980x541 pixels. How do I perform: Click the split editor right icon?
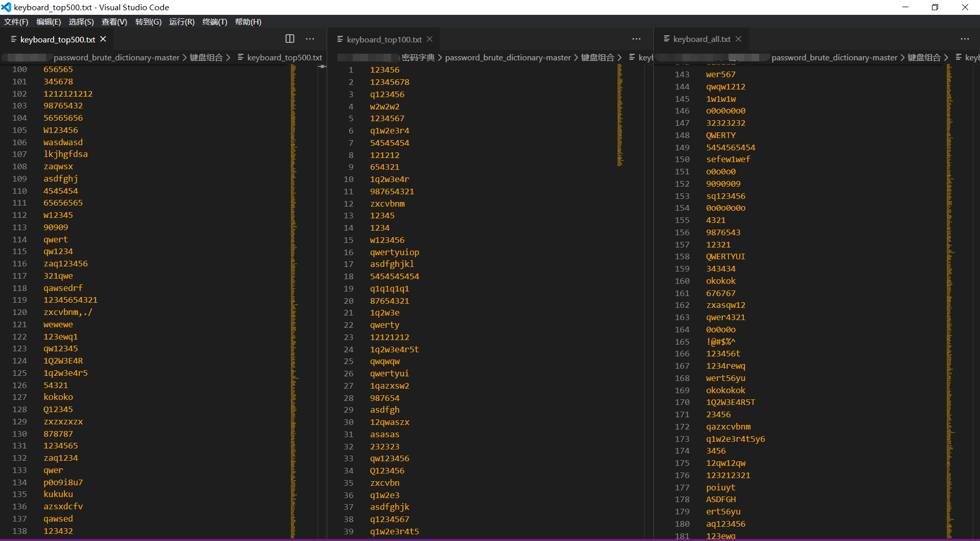[x=290, y=39]
